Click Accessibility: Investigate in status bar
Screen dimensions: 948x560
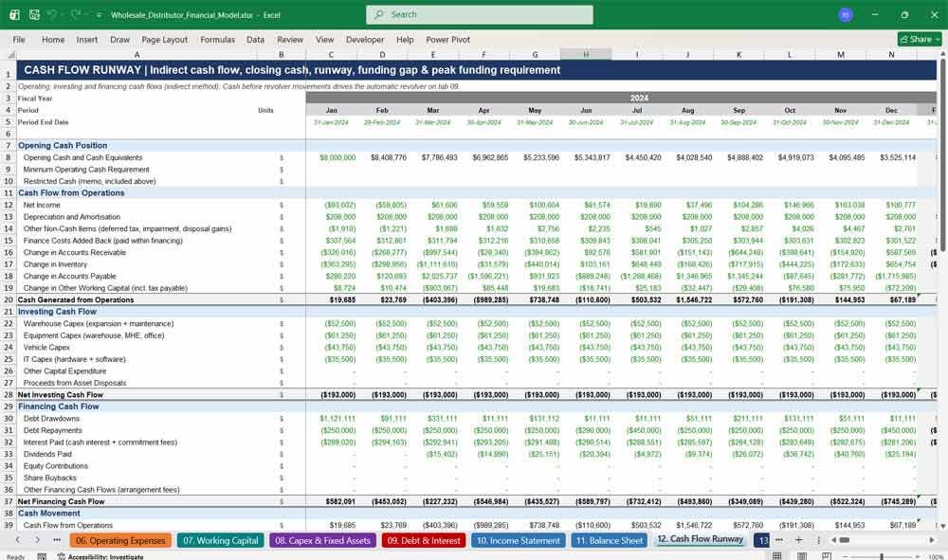click(100, 556)
